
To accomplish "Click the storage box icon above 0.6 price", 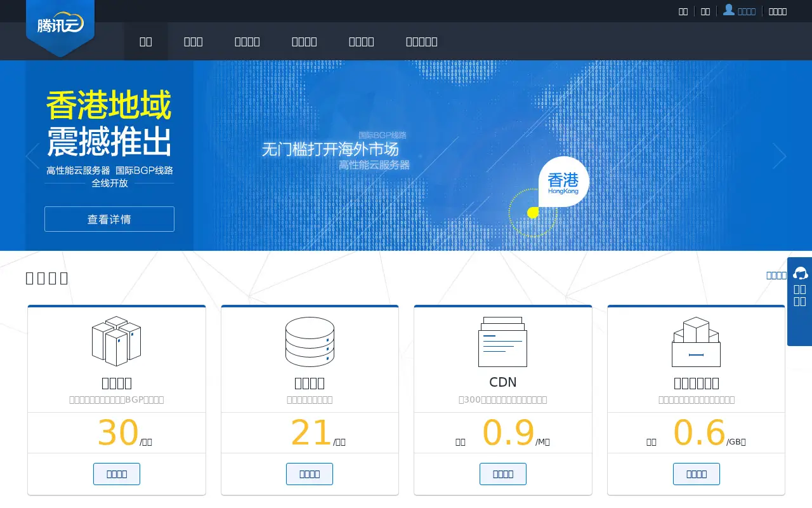I will (696, 342).
